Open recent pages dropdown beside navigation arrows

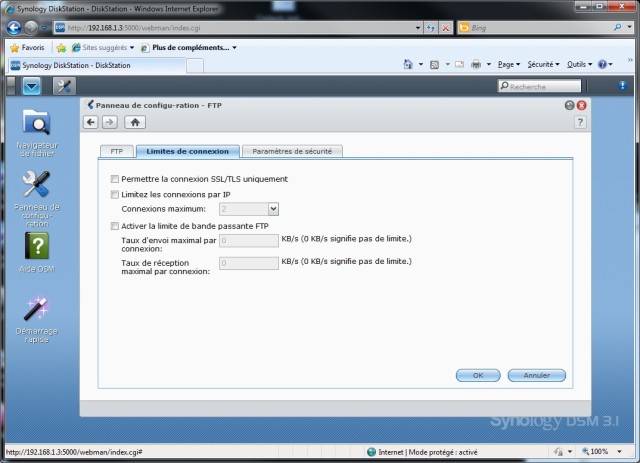(44, 28)
